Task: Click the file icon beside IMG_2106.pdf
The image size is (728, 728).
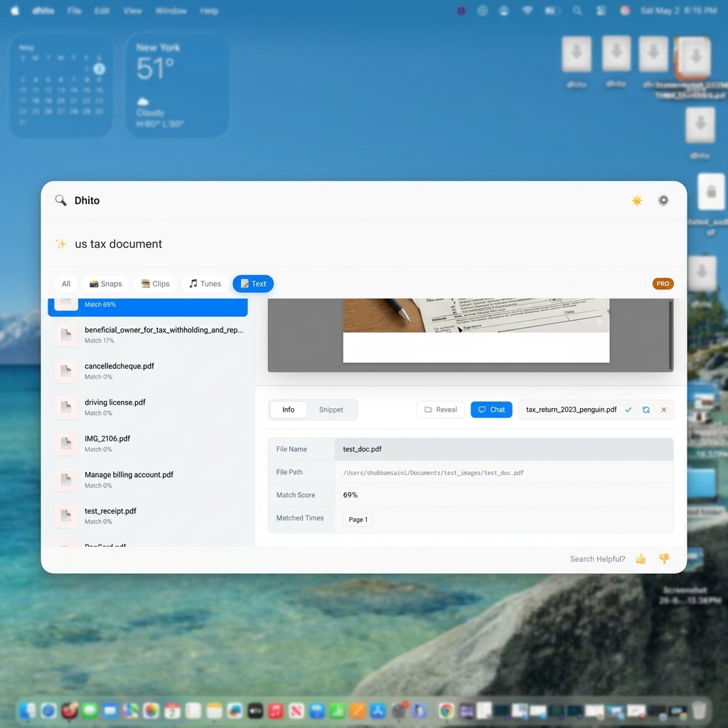Action: pos(66,443)
